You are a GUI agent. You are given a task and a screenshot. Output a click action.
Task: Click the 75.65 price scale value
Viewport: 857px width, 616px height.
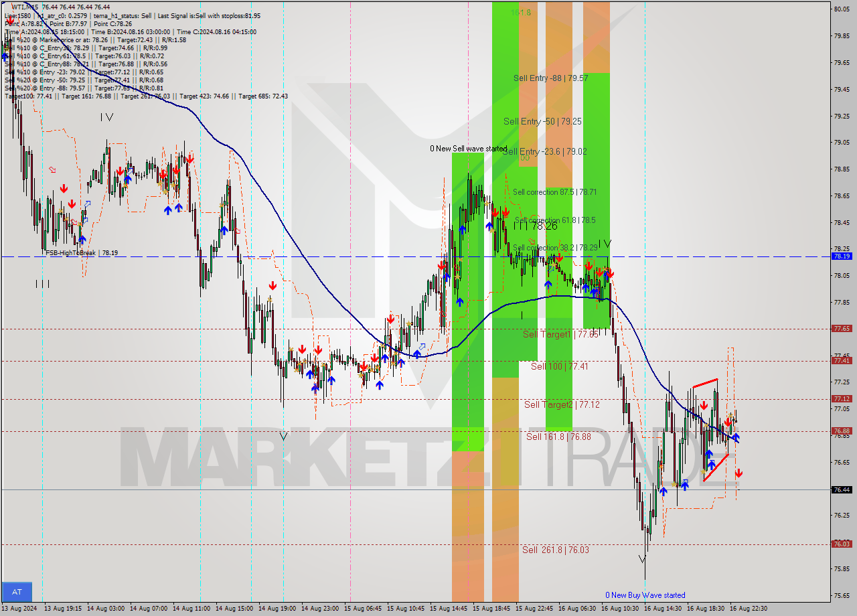click(842, 595)
